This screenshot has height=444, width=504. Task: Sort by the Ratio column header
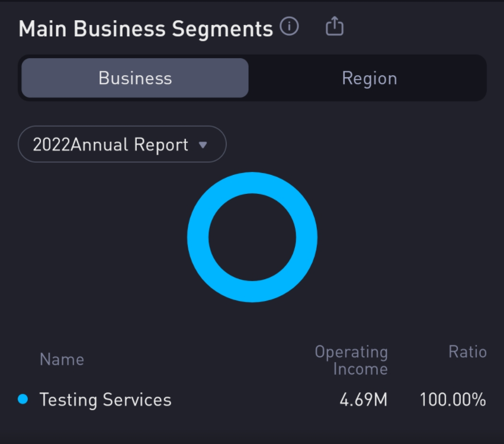point(467,352)
